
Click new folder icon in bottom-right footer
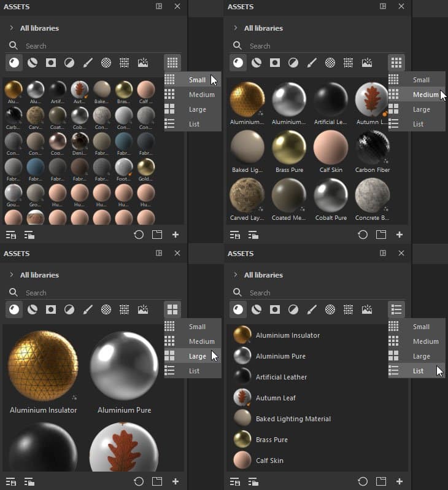pyautogui.click(x=381, y=481)
